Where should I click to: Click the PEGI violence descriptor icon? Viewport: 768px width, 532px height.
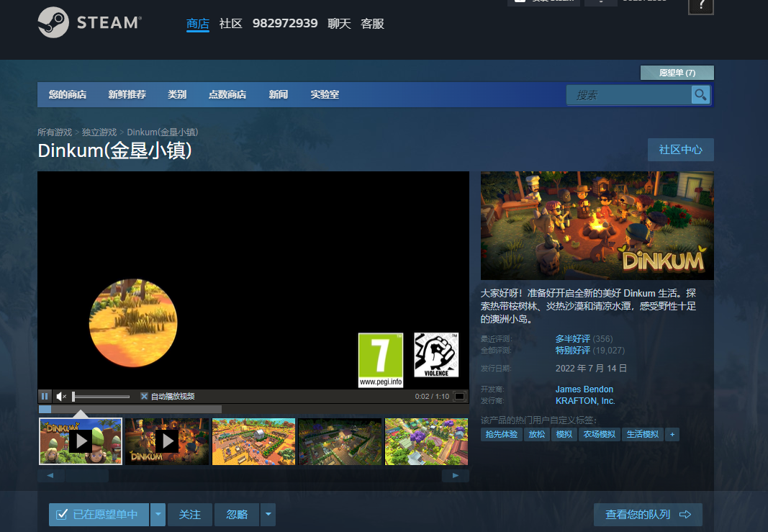[x=436, y=355]
